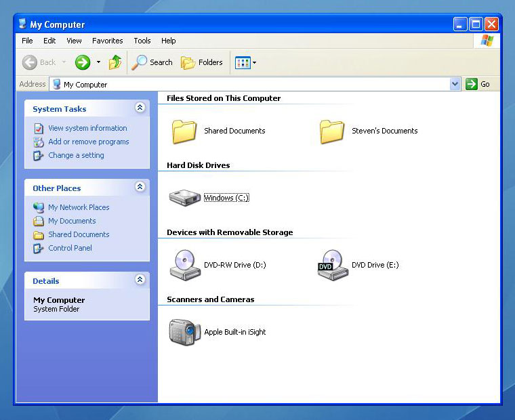The image size is (515, 420).
Task: Open the Address bar dropdown arrow
Action: pos(455,84)
